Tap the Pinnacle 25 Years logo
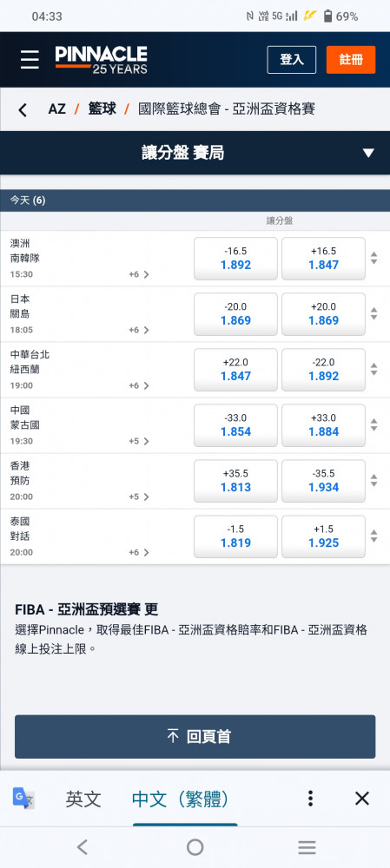Image resolution: width=390 pixels, height=868 pixels. pyautogui.click(x=102, y=60)
